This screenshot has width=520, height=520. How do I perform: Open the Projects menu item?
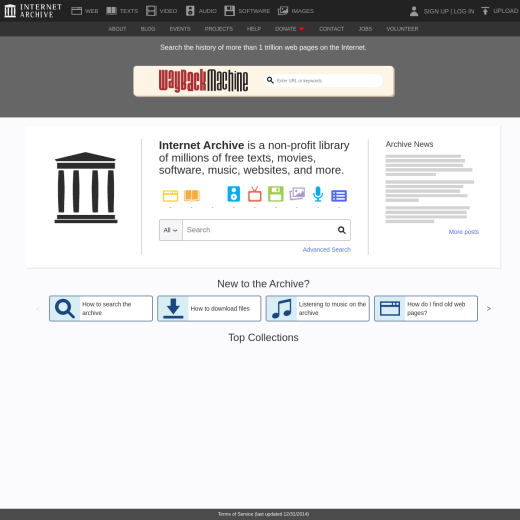point(219,29)
